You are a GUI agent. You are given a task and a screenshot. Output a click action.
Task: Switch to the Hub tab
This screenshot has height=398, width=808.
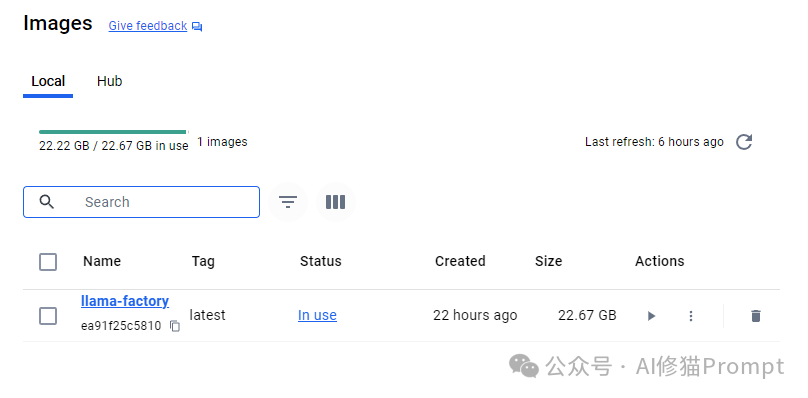pos(109,81)
